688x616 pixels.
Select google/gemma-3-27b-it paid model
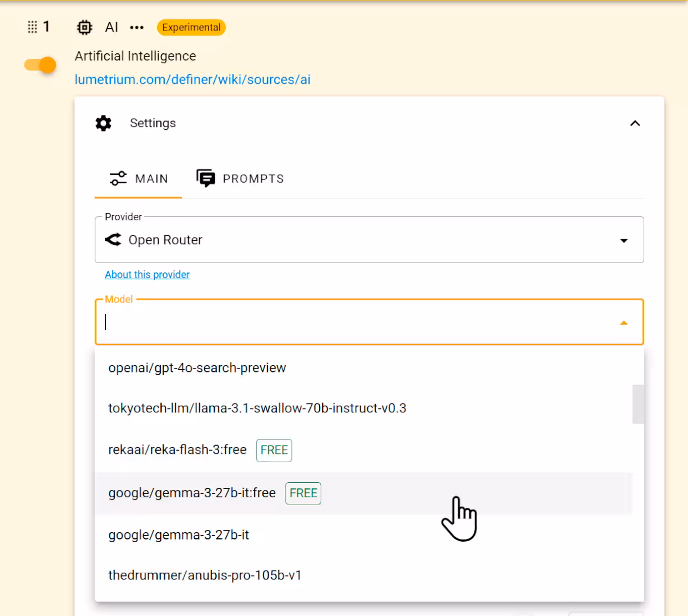tap(363, 535)
